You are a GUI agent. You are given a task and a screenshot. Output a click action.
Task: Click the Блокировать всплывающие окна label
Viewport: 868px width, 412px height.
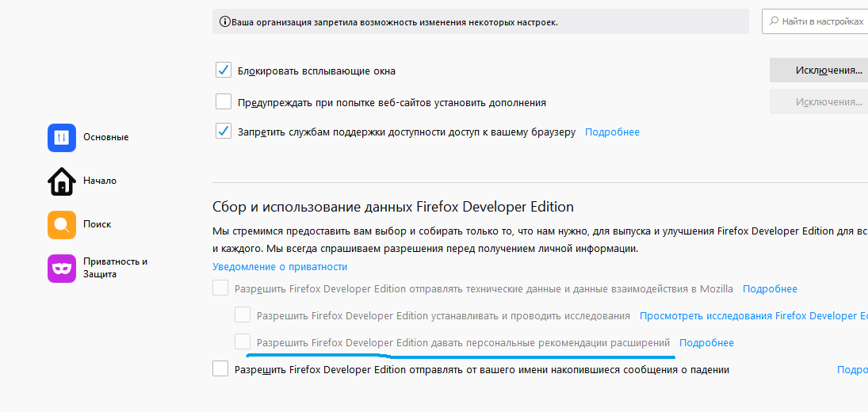pos(316,71)
